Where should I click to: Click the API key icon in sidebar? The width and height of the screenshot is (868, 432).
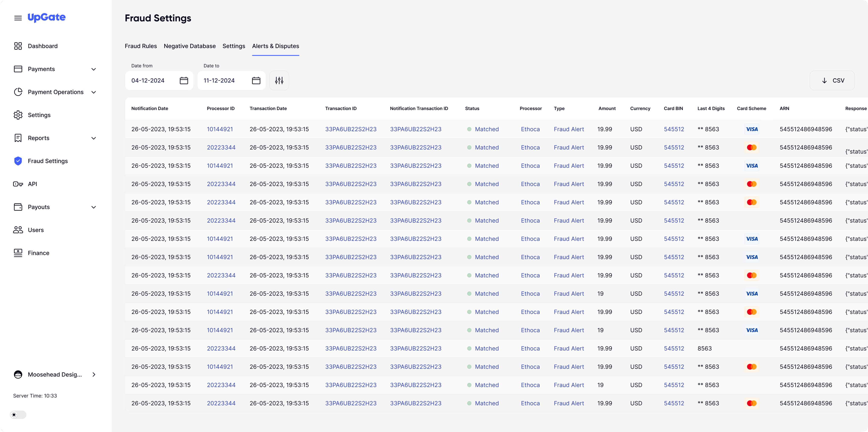click(18, 184)
